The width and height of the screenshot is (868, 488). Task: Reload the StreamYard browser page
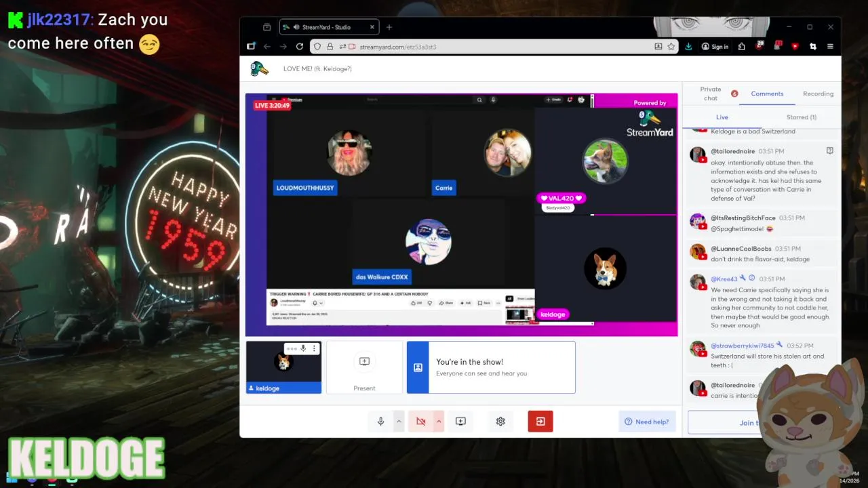point(300,47)
